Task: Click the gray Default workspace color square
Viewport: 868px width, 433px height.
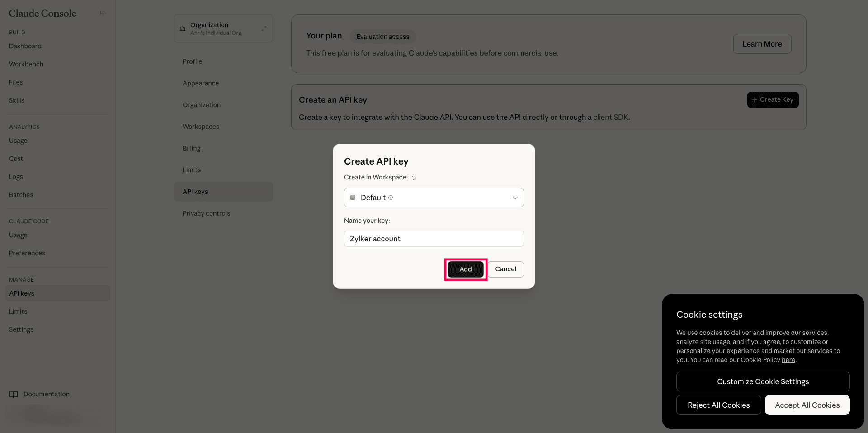Action: coord(353,198)
